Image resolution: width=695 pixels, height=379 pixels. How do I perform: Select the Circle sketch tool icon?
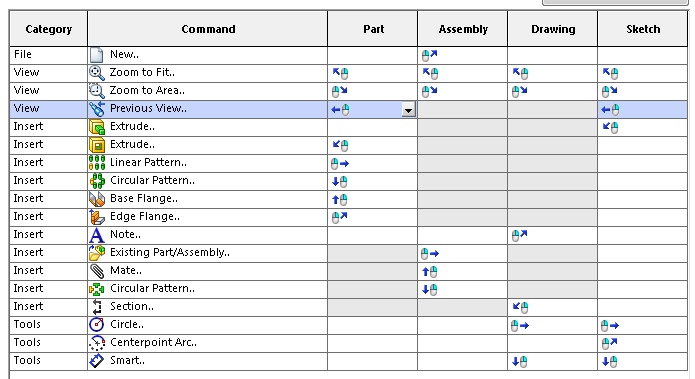click(97, 325)
